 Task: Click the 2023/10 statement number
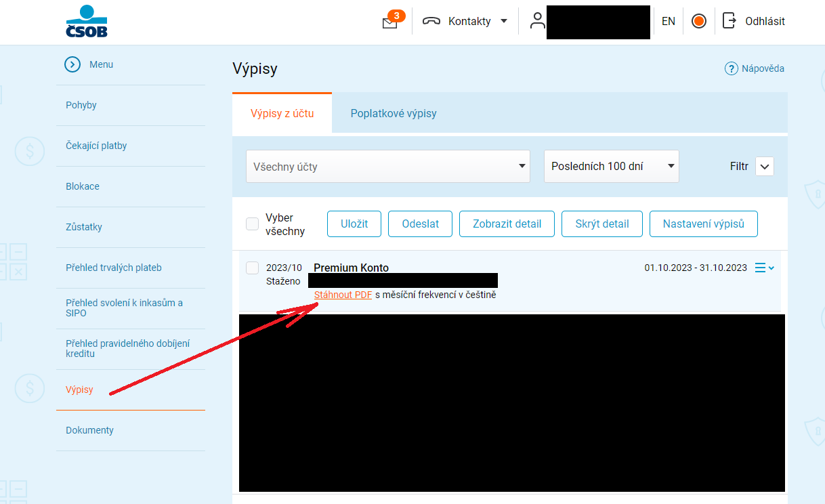284,268
